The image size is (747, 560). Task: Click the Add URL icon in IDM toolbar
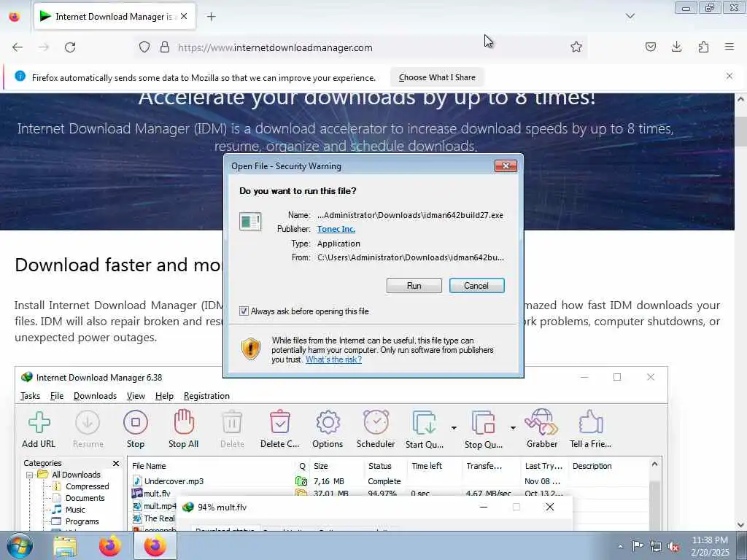tap(39, 422)
